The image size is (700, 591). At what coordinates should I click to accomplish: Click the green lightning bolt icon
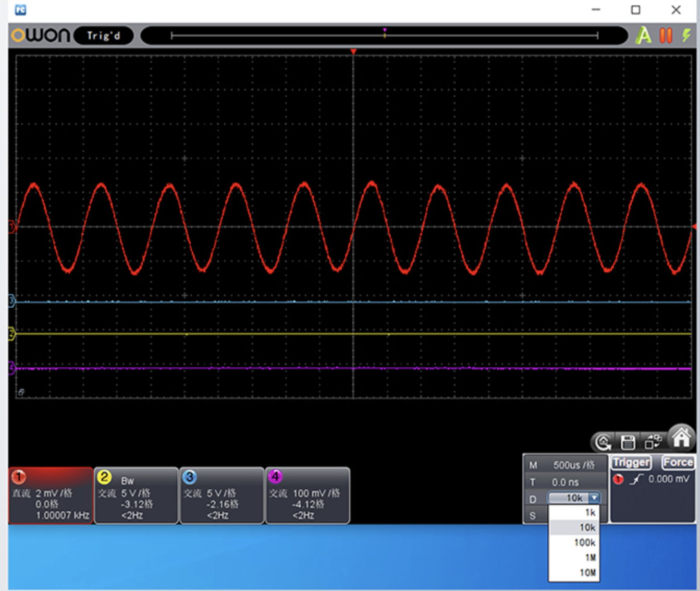[686, 35]
